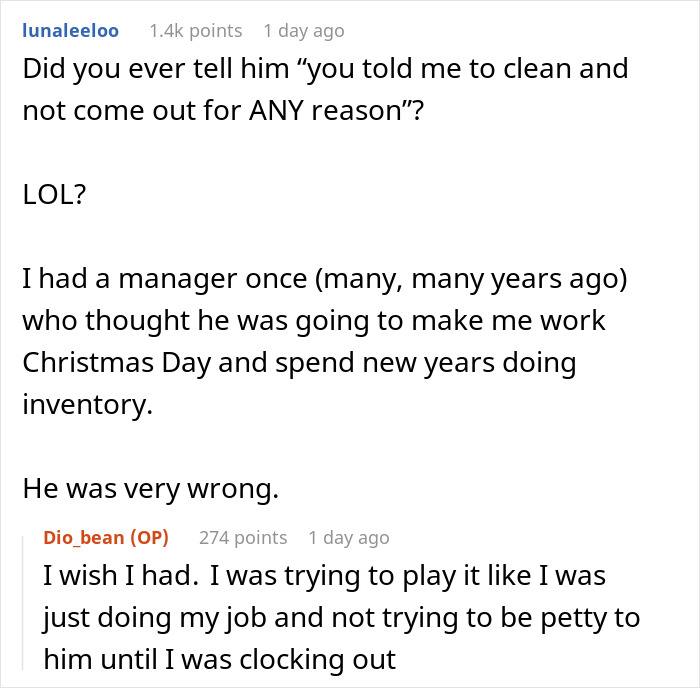The height and width of the screenshot is (688, 700).
Task: Click the 274 points score
Action: [243, 537]
